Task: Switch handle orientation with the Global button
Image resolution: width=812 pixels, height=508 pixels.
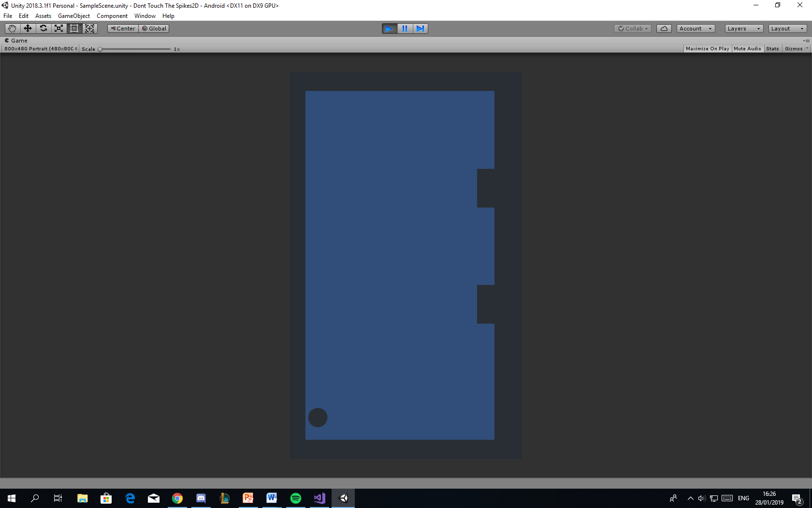Action: tap(153, 28)
